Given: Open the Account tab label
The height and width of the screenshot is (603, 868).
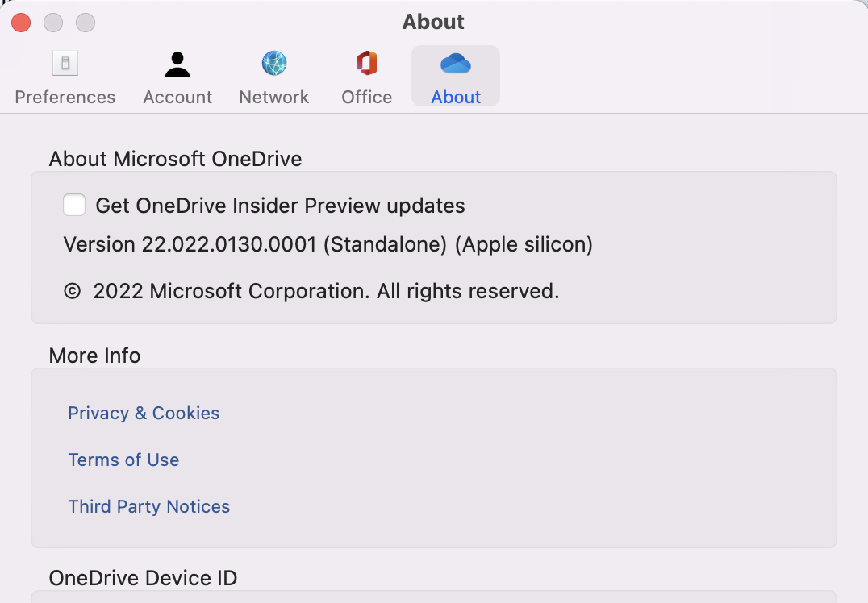Looking at the screenshot, I should point(177,97).
